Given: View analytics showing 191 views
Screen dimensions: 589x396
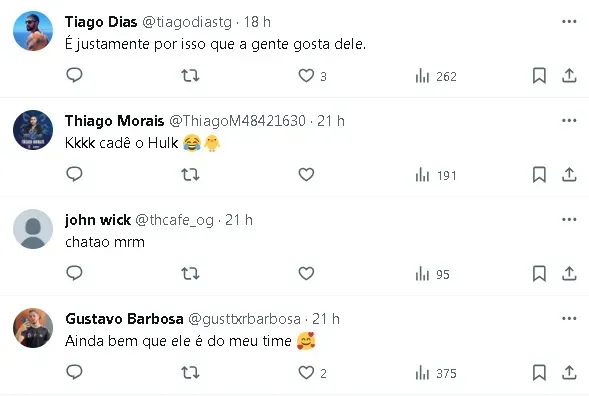Looking at the screenshot, I should [x=436, y=175].
